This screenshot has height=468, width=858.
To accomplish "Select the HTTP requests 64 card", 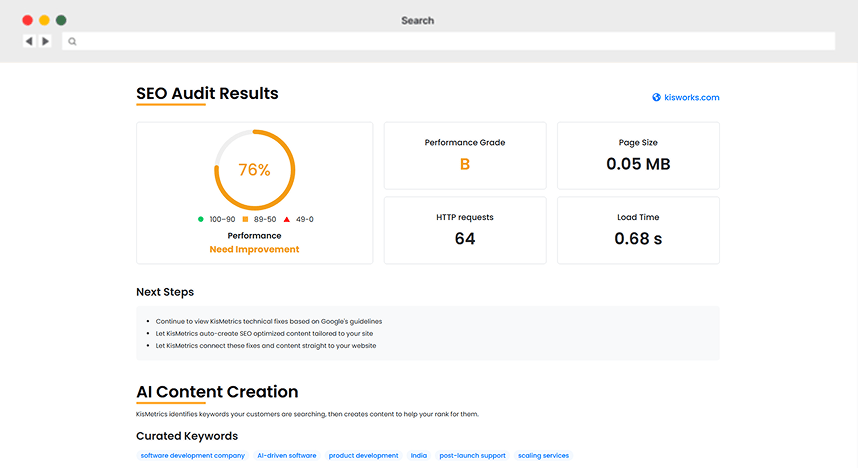I will coord(465,230).
